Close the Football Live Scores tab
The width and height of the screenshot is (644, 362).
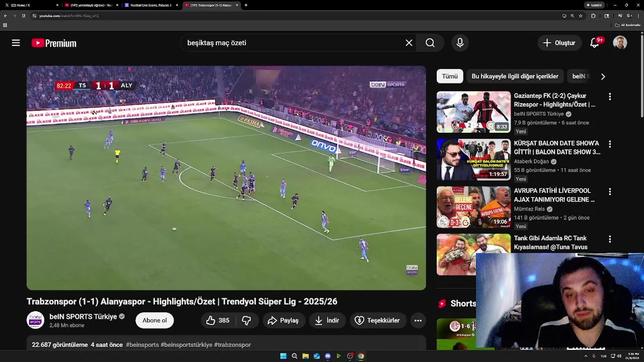(x=177, y=5)
